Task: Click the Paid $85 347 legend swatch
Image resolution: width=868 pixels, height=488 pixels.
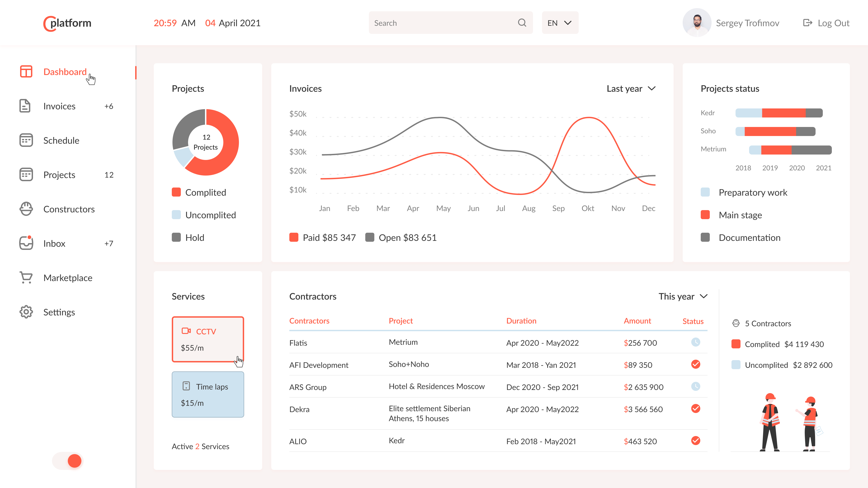Action: [293, 237]
